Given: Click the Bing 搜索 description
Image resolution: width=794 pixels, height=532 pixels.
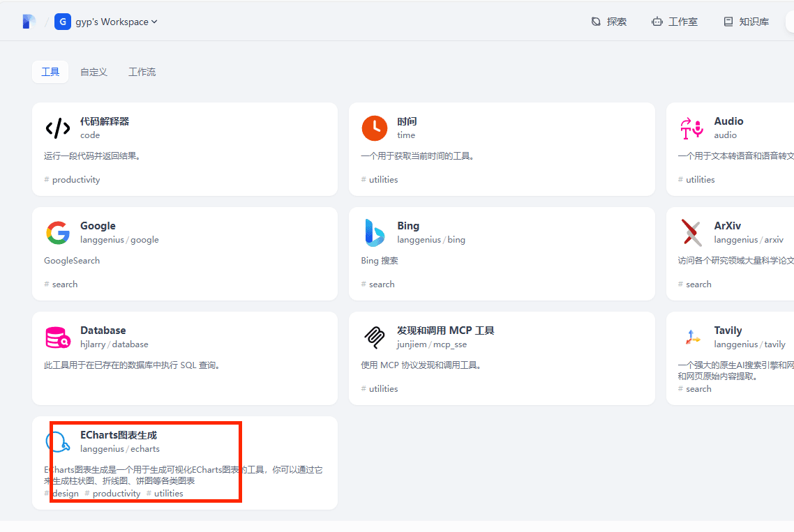Looking at the screenshot, I should pyautogui.click(x=380, y=261).
